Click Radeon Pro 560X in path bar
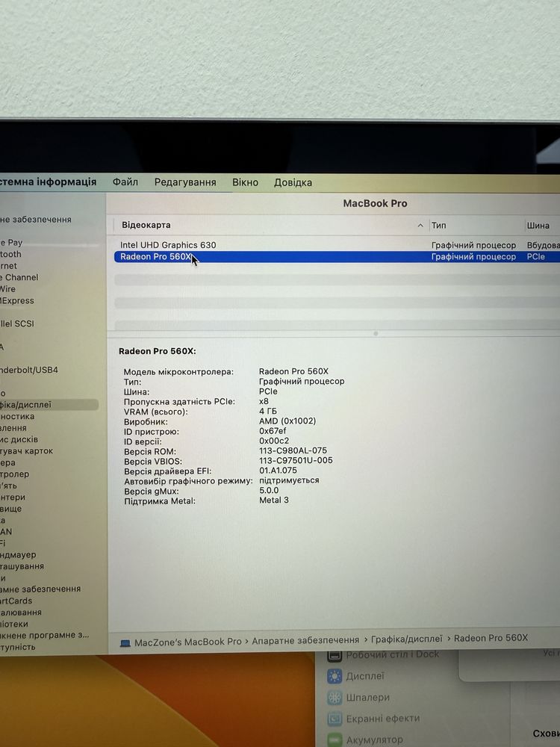The width and height of the screenshot is (560, 747). [491, 637]
